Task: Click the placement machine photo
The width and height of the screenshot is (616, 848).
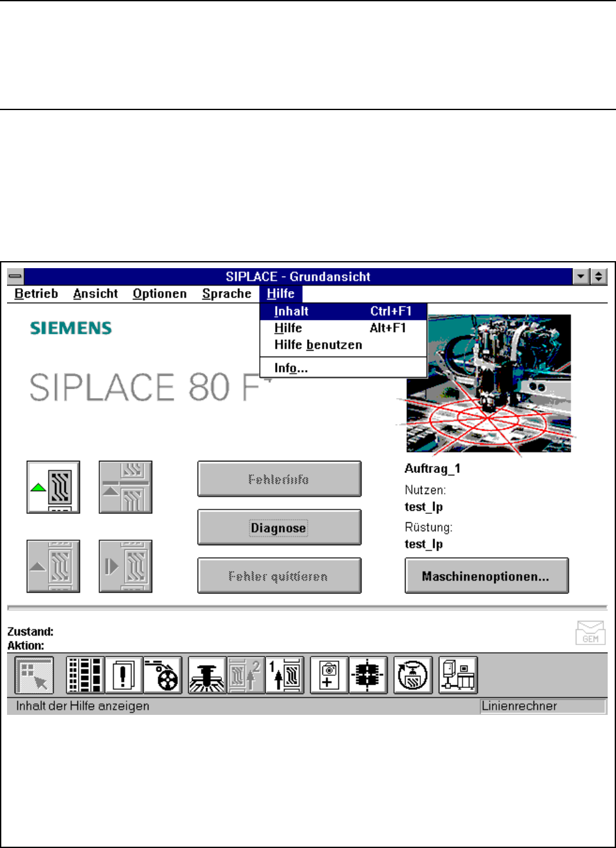Action: pos(489,383)
